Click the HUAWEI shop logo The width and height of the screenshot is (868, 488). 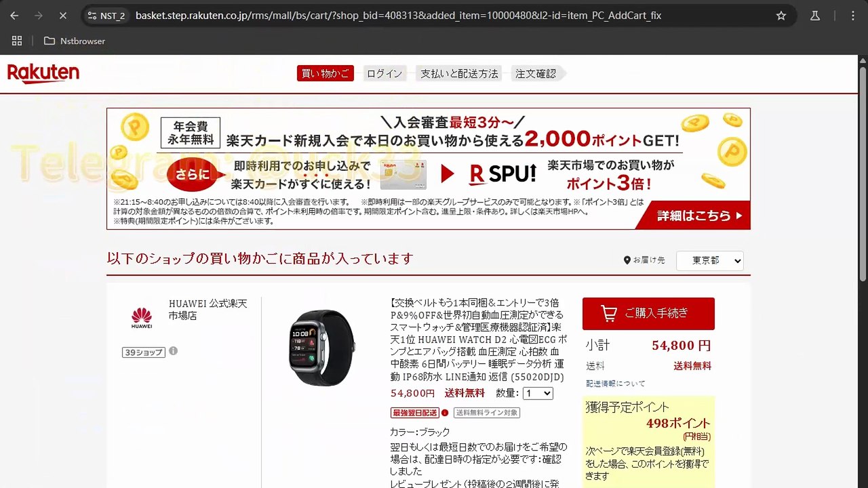tap(142, 317)
